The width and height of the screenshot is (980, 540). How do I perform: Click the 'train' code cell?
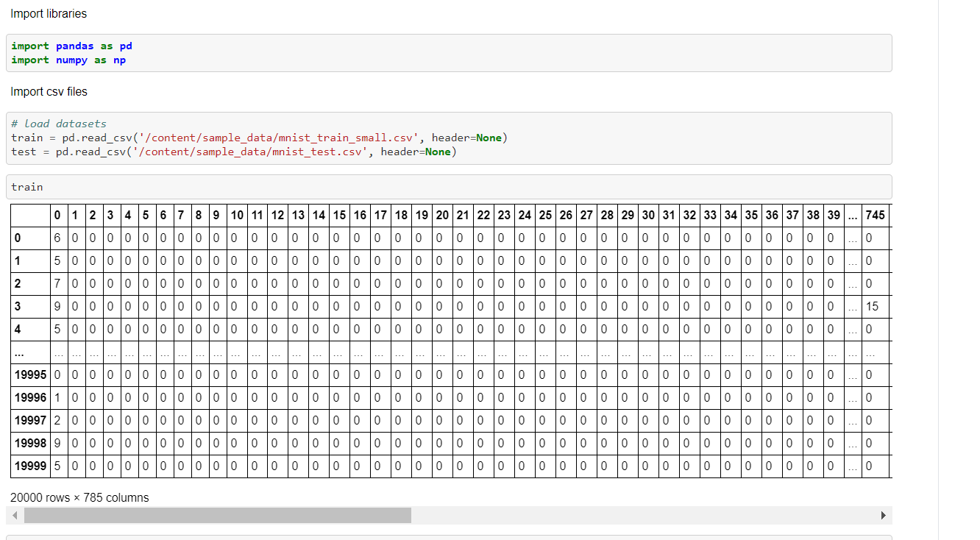coord(449,187)
